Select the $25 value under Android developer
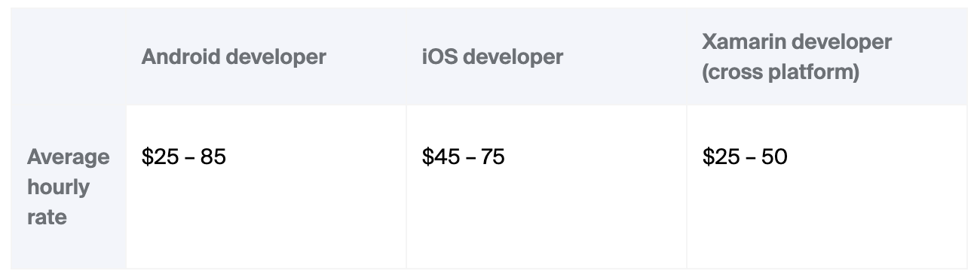The image size is (980, 280). point(158,157)
